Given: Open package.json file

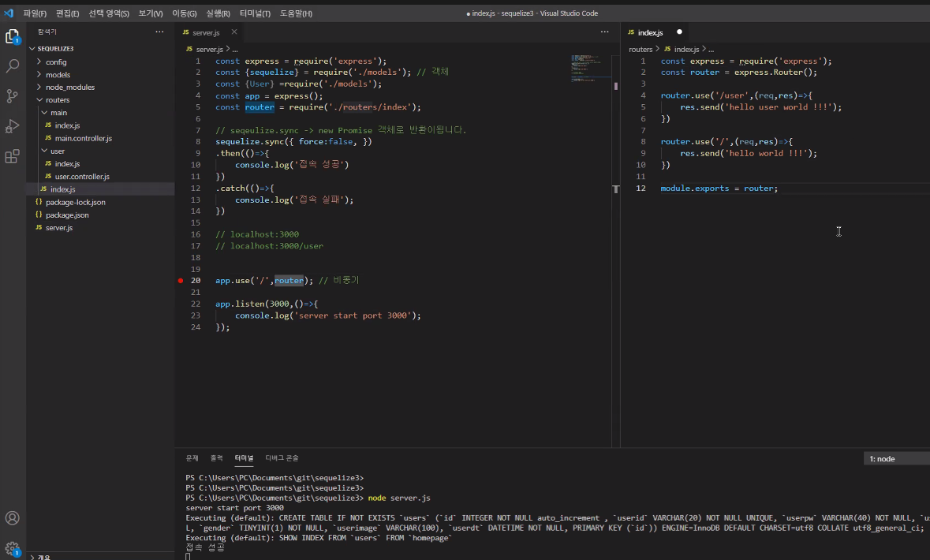Looking at the screenshot, I should click(x=67, y=215).
